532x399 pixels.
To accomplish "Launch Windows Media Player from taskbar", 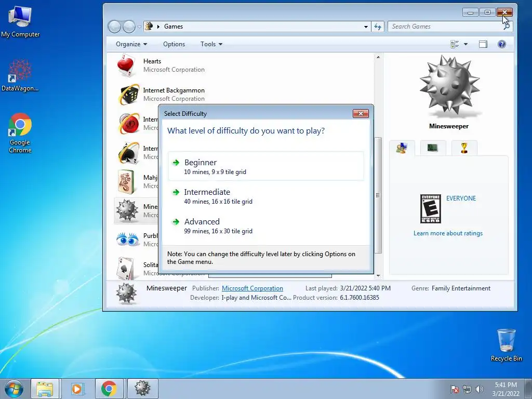I will (77, 389).
